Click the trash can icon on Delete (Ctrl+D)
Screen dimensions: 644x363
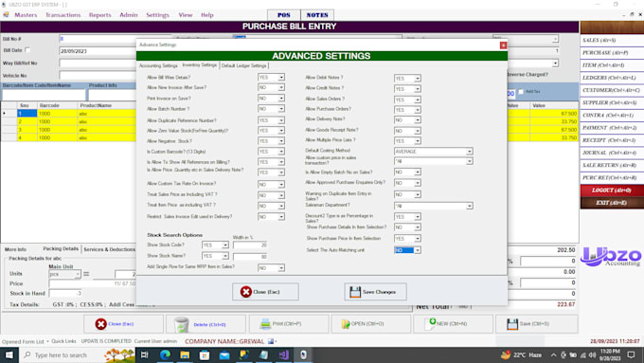click(182, 324)
